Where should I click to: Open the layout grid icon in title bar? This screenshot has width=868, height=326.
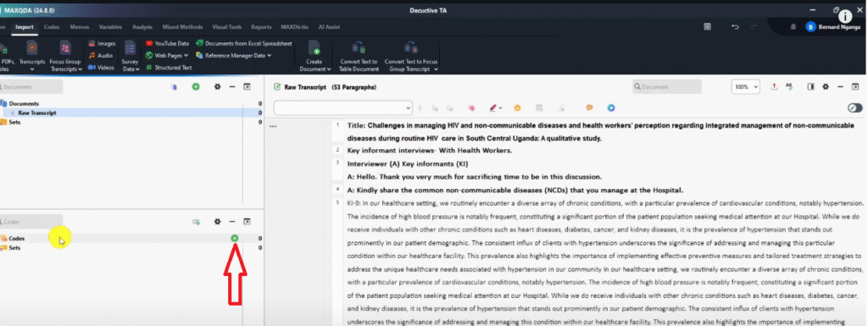tap(708, 27)
